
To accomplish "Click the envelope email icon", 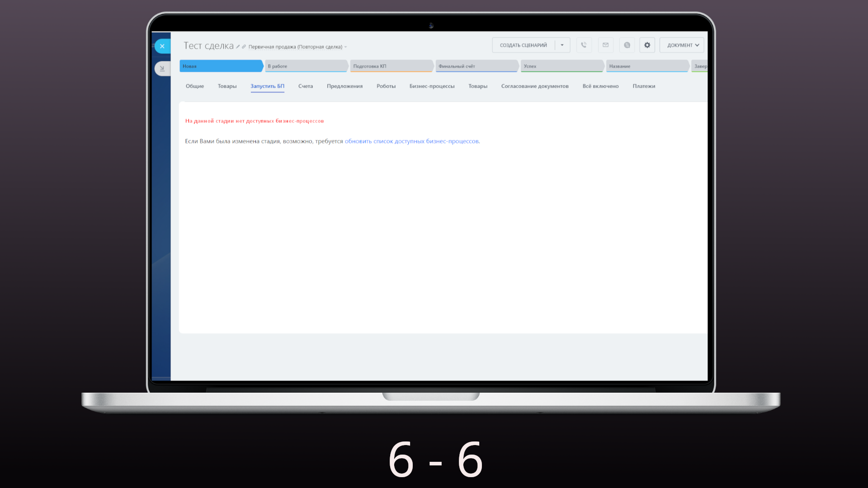I will coord(605,45).
